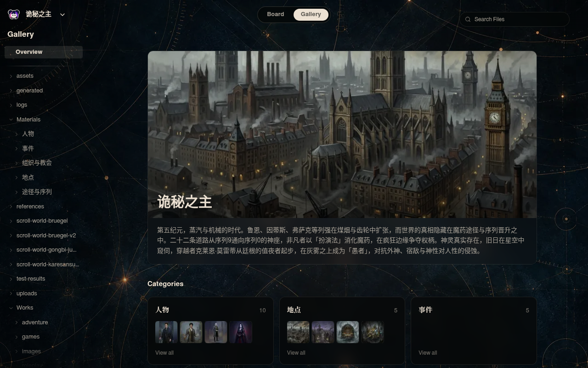Open second location thumbnail in 地点
The height and width of the screenshot is (368, 588).
tap(323, 332)
